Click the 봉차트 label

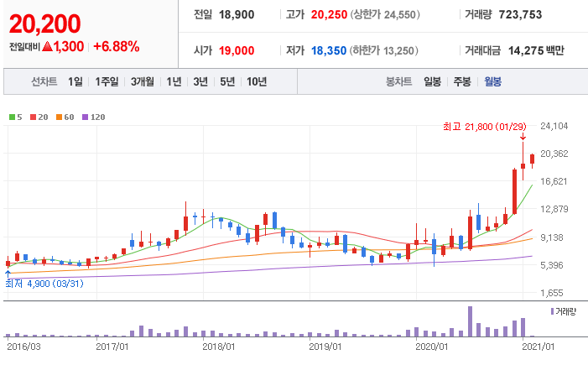tap(398, 81)
